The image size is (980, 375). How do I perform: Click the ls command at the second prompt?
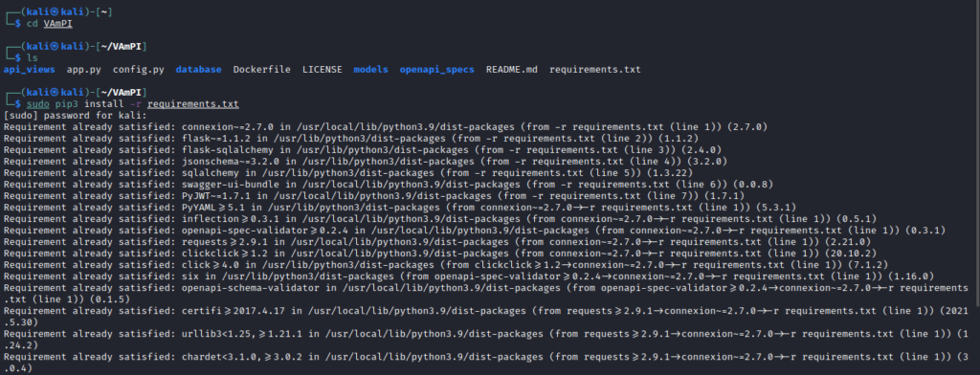coord(32,58)
